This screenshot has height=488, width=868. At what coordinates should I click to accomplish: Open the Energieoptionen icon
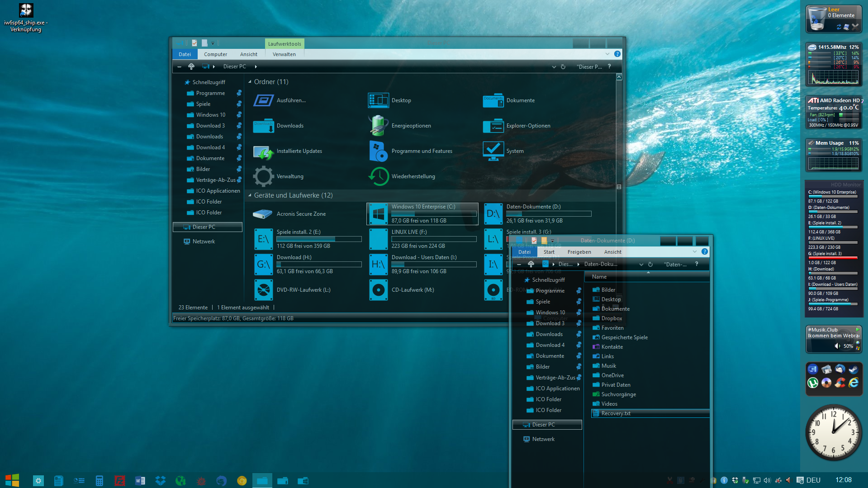tap(379, 126)
